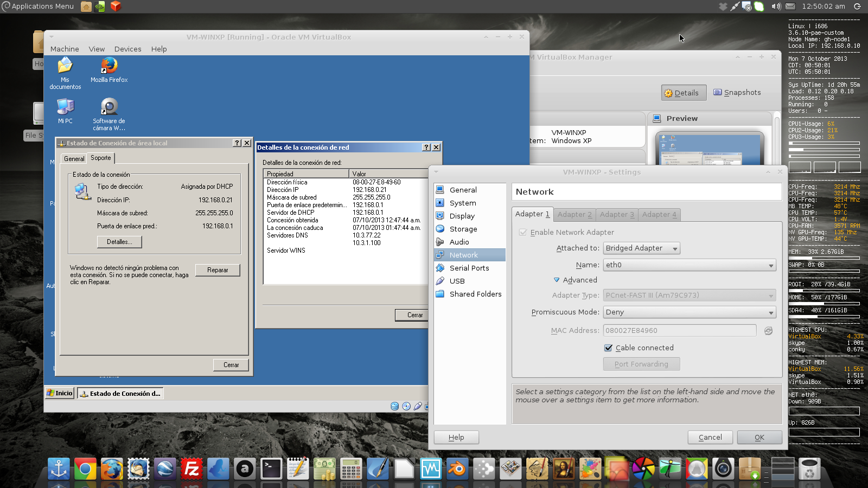This screenshot has width=868, height=488.
Task: Open Mis documentos on the XP desktop
Action: click(x=65, y=73)
